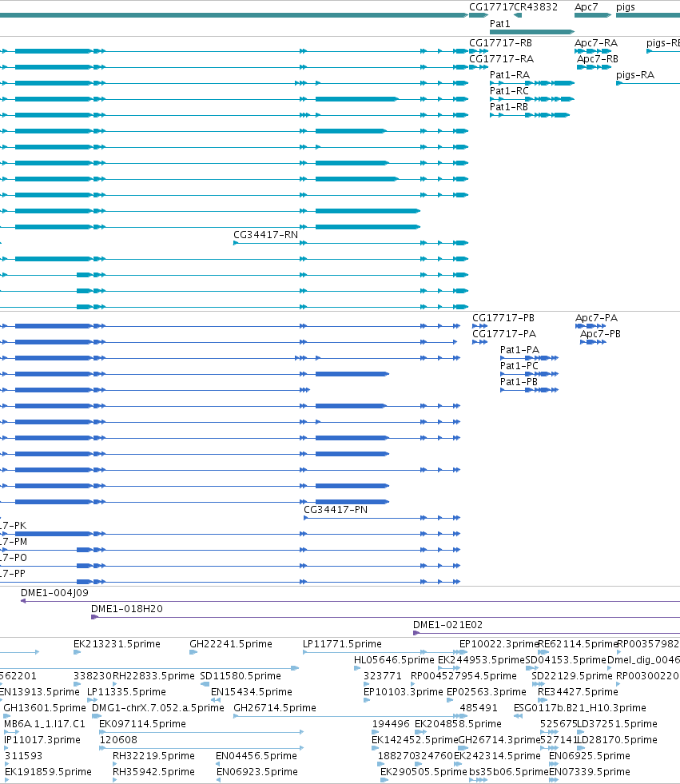Screen dimensions: 680x784
Task: Select clone DME1-021E02 label
Action: [x=447, y=625]
